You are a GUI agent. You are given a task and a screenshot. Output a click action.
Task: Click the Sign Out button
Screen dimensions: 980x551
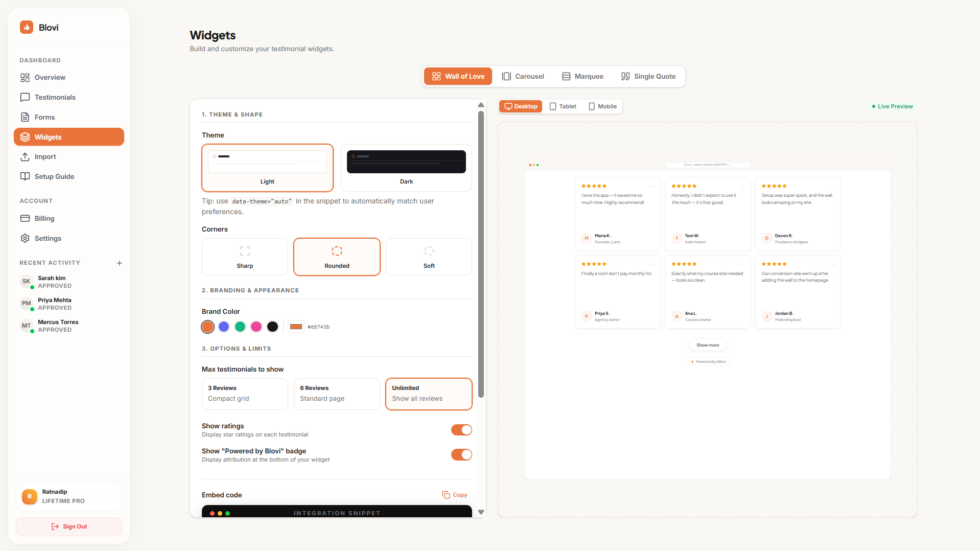(69, 526)
